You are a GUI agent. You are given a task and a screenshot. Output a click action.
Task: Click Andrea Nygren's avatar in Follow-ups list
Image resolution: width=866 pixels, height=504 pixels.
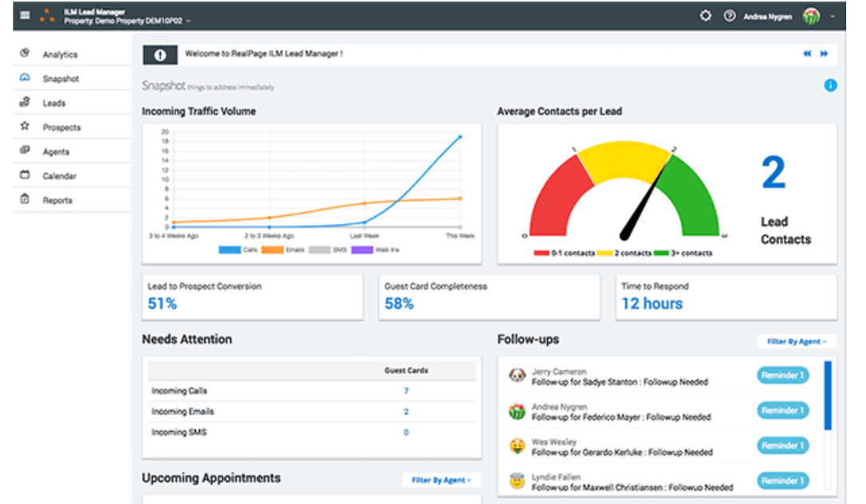[517, 411]
